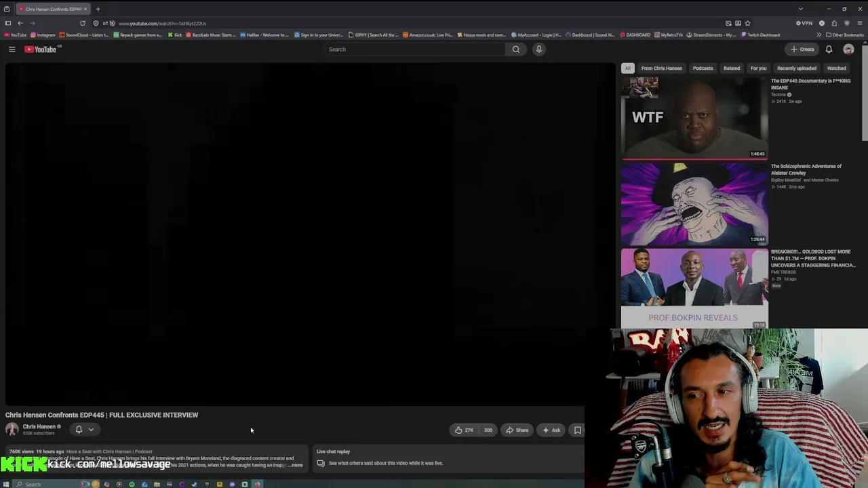
Task: Open a new browser tab
Action: pos(98,9)
